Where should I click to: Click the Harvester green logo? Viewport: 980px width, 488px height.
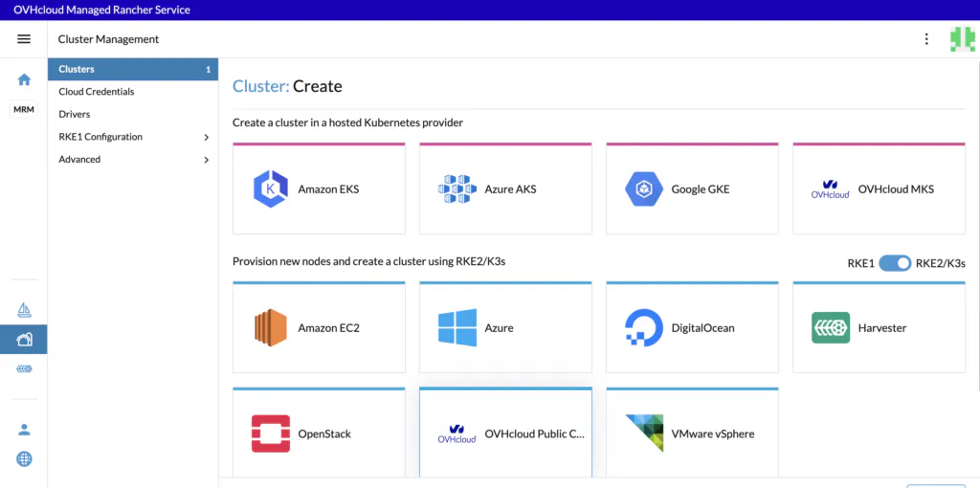point(831,327)
